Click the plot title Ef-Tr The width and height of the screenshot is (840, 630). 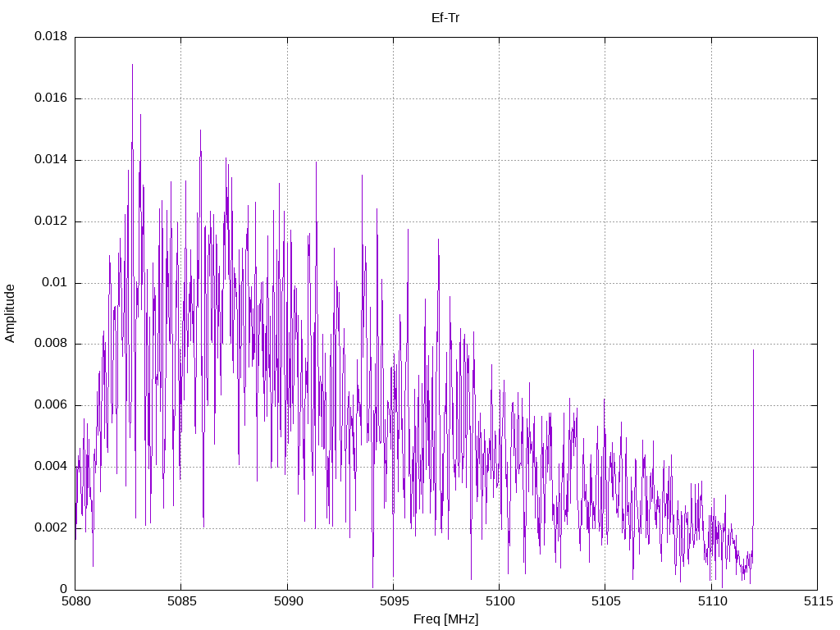(445, 18)
